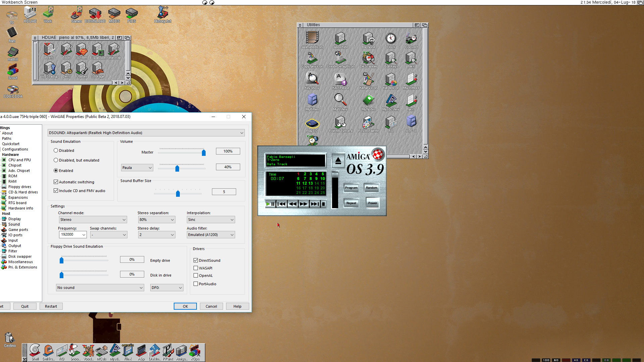Click Cancel in WinUAE Properties
Screen dimensions: 644x362
coord(211,306)
